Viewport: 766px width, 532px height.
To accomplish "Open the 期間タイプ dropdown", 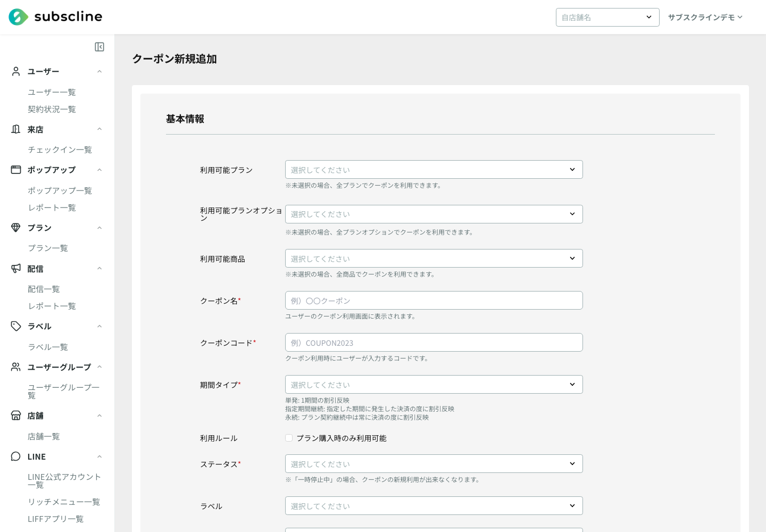I will (x=434, y=385).
